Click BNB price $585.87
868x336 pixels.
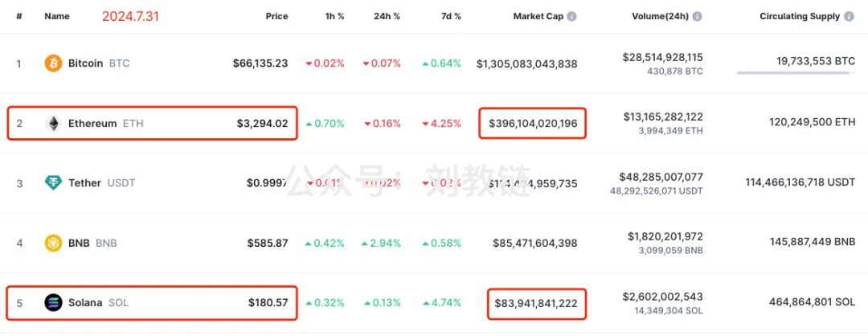coord(268,243)
